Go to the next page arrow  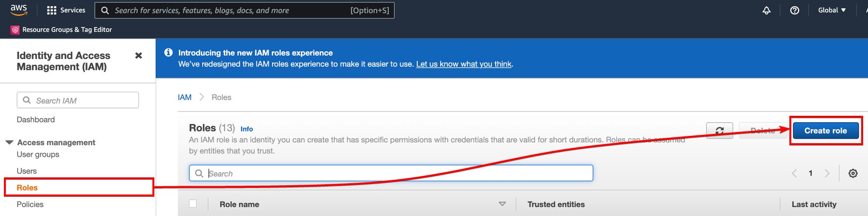point(827,173)
